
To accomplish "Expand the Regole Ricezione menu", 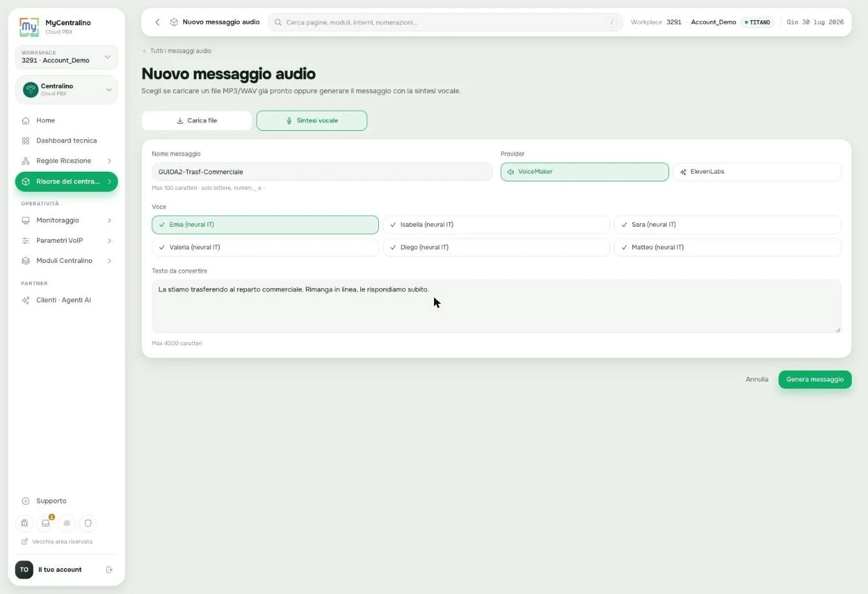I will (66, 161).
